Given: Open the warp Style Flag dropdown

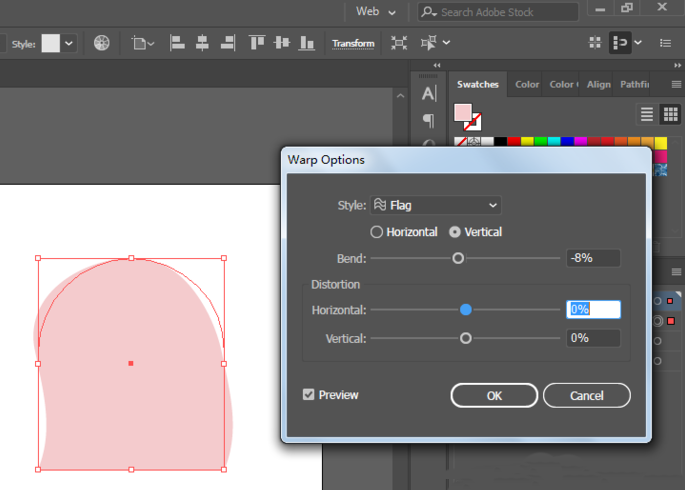Looking at the screenshot, I should coord(436,205).
